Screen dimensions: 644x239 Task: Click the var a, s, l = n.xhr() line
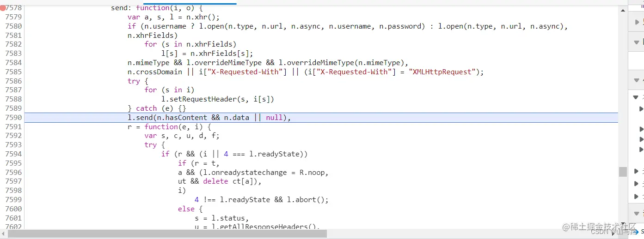(173, 17)
